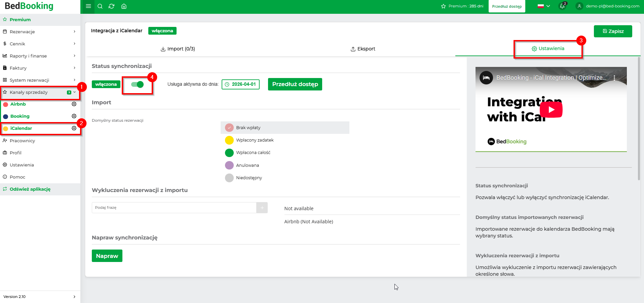Expand System rezerwacji menu
644x303 pixels.
[40, 80]
